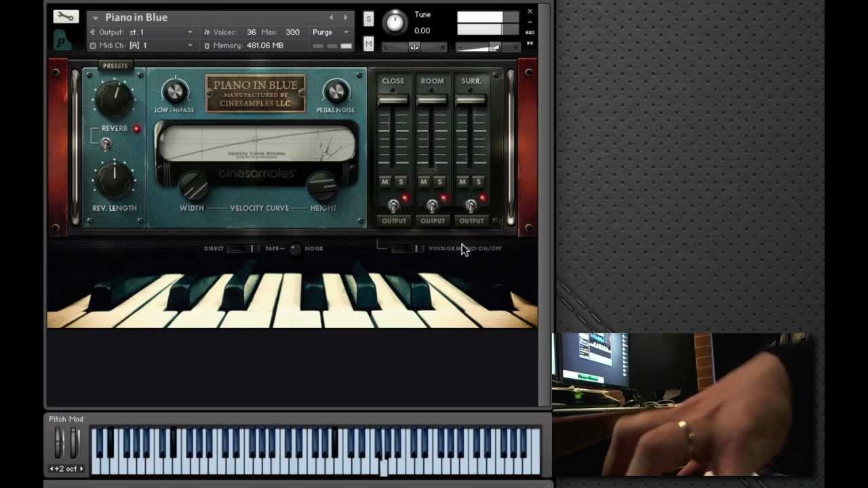Shift keyboard octave up with right arrow
This screenshot has height=488, width=868.
(81, 469)
